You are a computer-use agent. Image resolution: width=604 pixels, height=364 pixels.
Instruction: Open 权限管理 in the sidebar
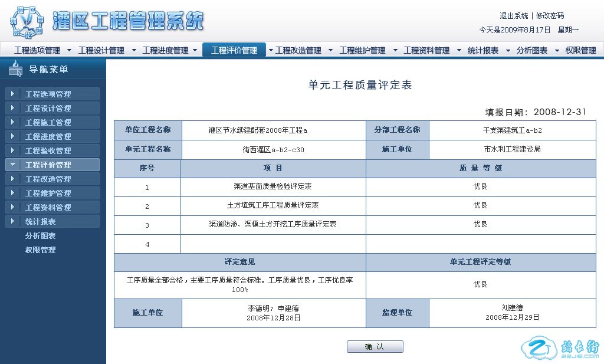coord(40,250)
